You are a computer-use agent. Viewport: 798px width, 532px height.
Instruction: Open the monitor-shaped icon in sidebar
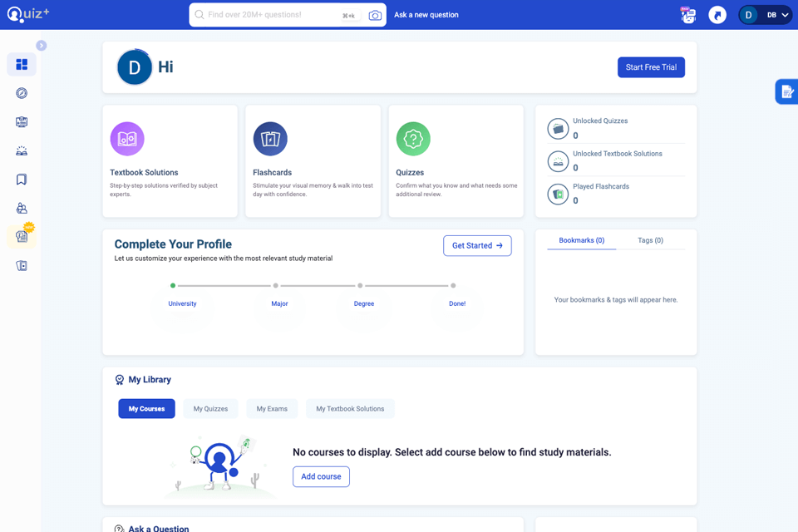[x=22, y=121]
